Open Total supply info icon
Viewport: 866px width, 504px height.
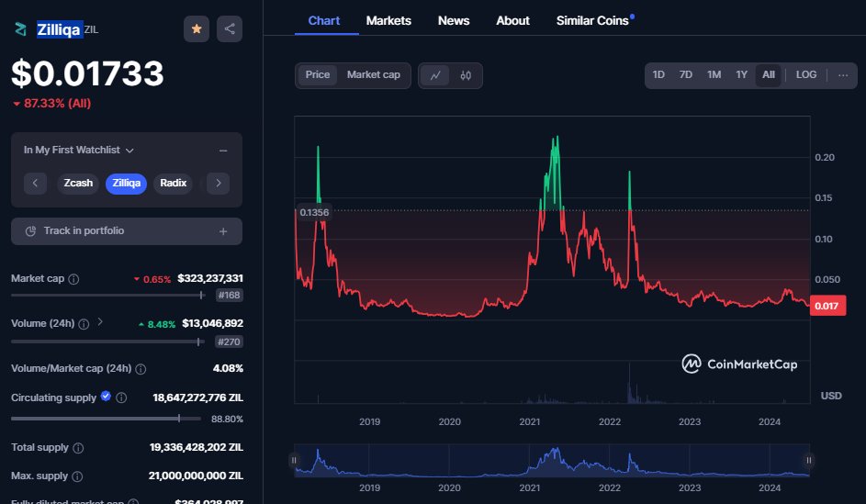[x=78, y=448]
